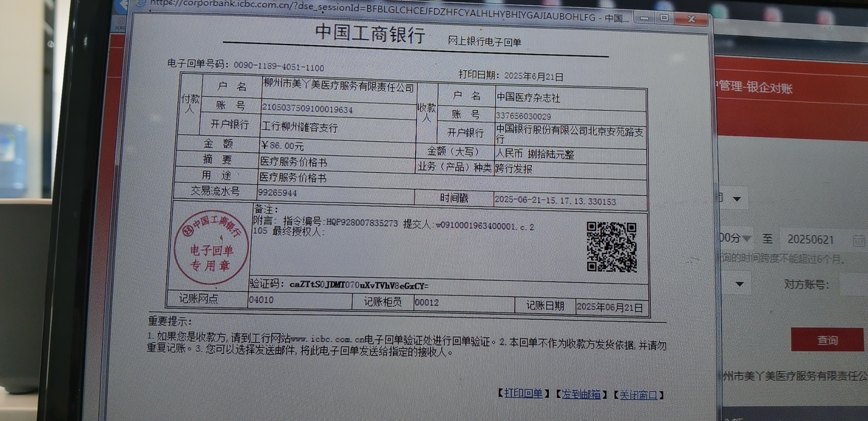Viewport: 868px width, 421px height.
Task: Expand the dropdown arrow beside 对方账号
Action: (x=740, y=284)
